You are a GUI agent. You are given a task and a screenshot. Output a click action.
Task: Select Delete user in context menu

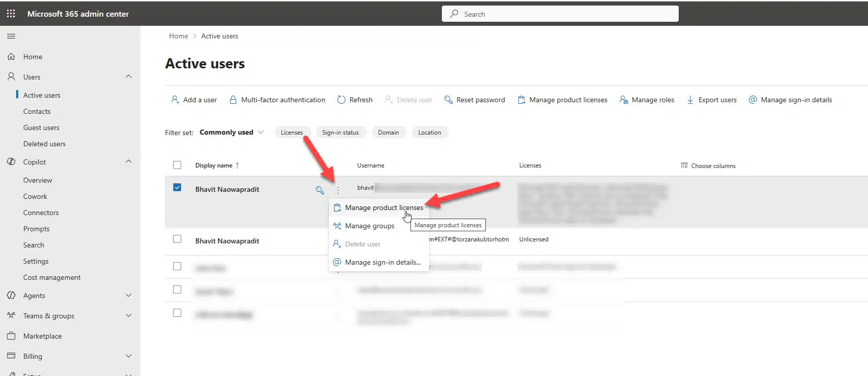(379, 244)
